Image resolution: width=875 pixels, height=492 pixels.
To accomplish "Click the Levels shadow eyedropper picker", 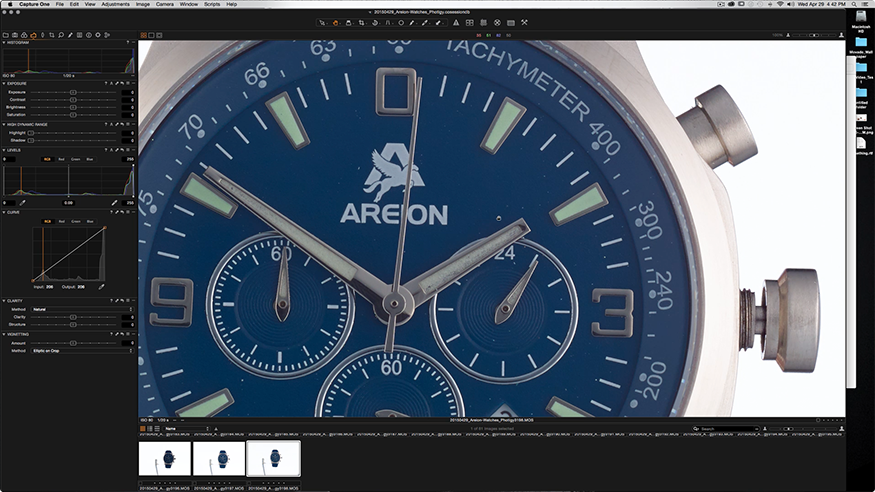I will 22,202.
